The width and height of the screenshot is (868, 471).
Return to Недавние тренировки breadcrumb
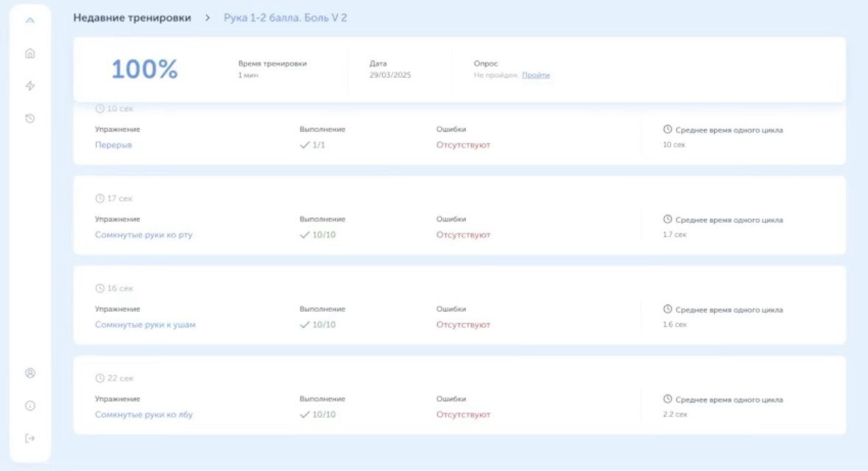click(x=132, y=18)
